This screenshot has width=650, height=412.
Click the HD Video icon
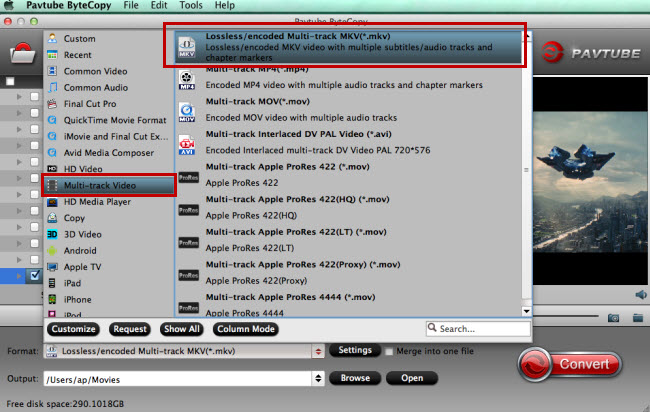click(x=52, y=169)
